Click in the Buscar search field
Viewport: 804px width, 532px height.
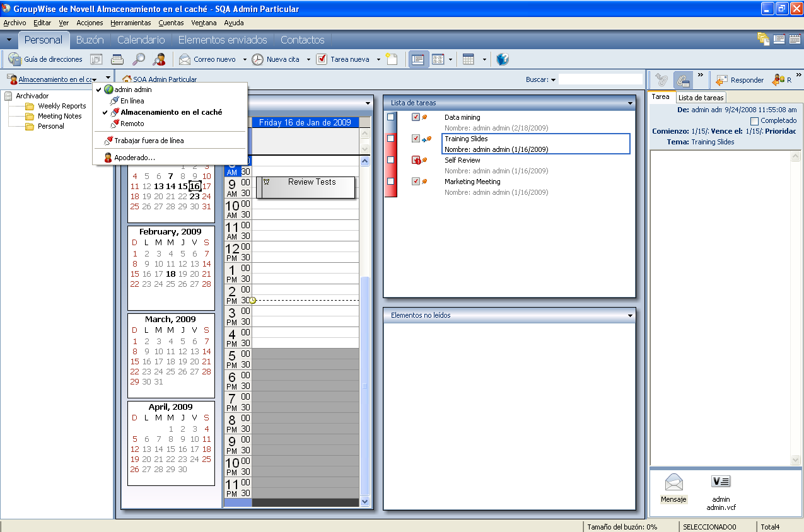600,79
